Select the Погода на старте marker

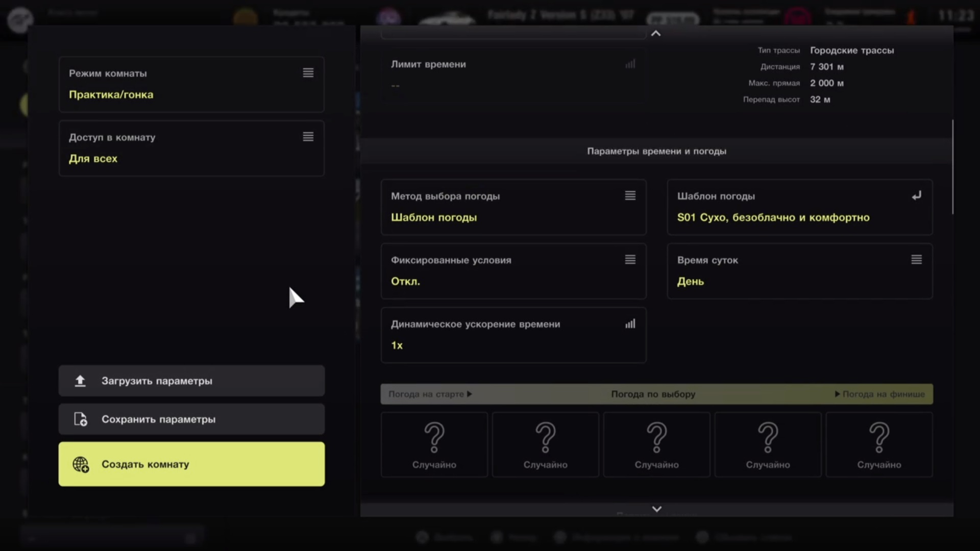[x=430, y=394]
